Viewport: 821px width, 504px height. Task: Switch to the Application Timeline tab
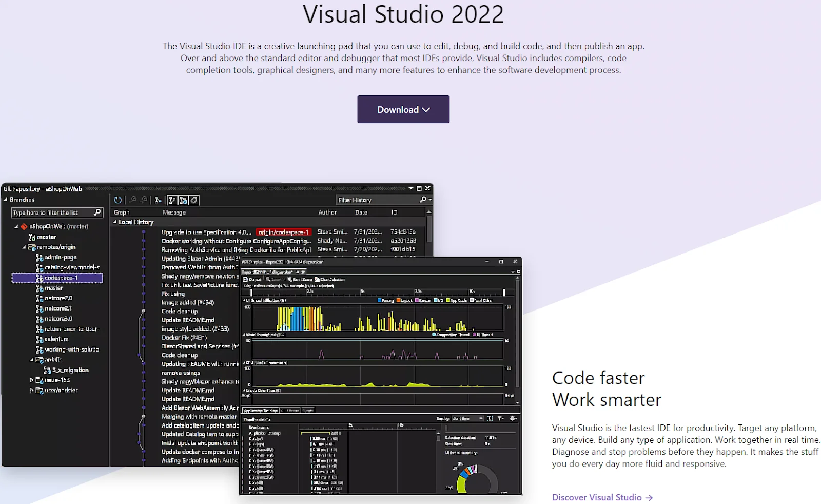[x=260, y=411]
